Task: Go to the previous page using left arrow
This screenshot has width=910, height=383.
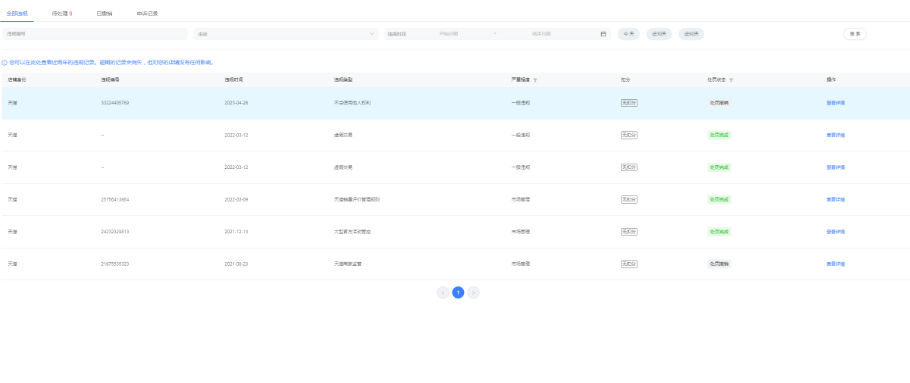Action: (443, 292)
